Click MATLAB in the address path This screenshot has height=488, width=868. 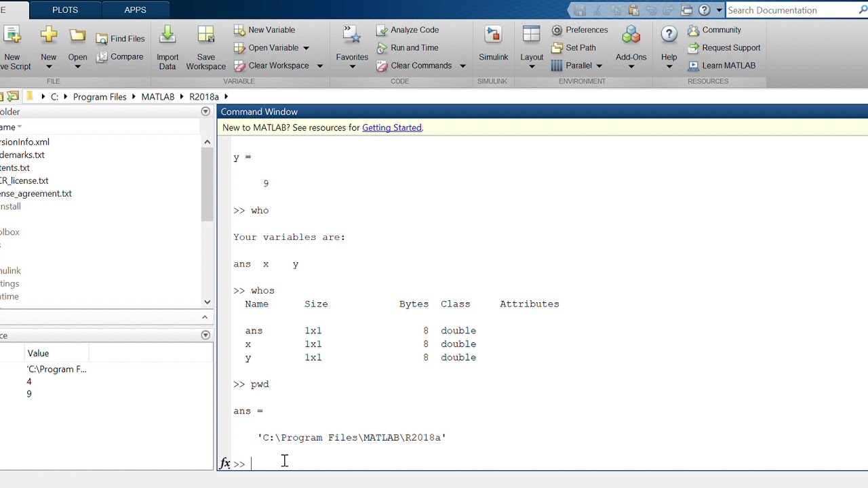(x=158, y=97)
